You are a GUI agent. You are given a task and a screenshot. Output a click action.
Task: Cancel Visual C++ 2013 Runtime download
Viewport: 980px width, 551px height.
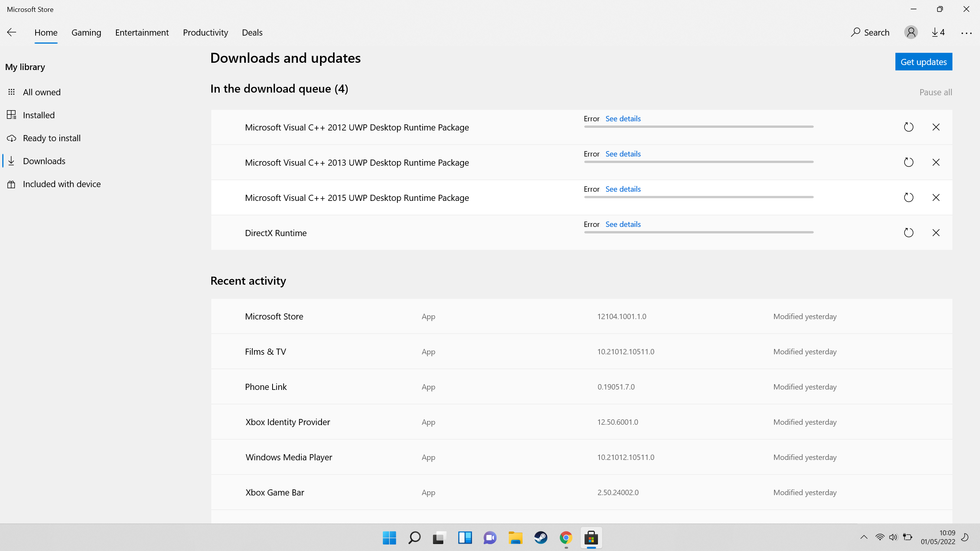point(936,162)
